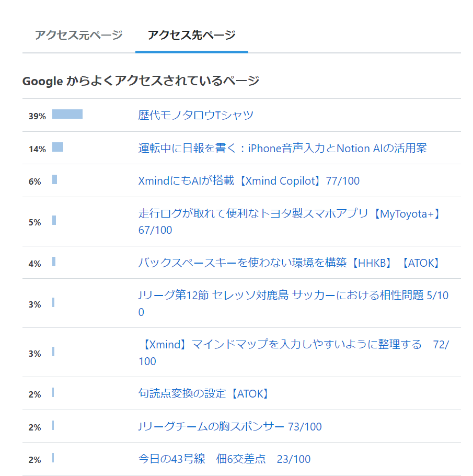
Task: Open the iPhone音声入力とNotion AI article link
Action: [x=282, y=148]
